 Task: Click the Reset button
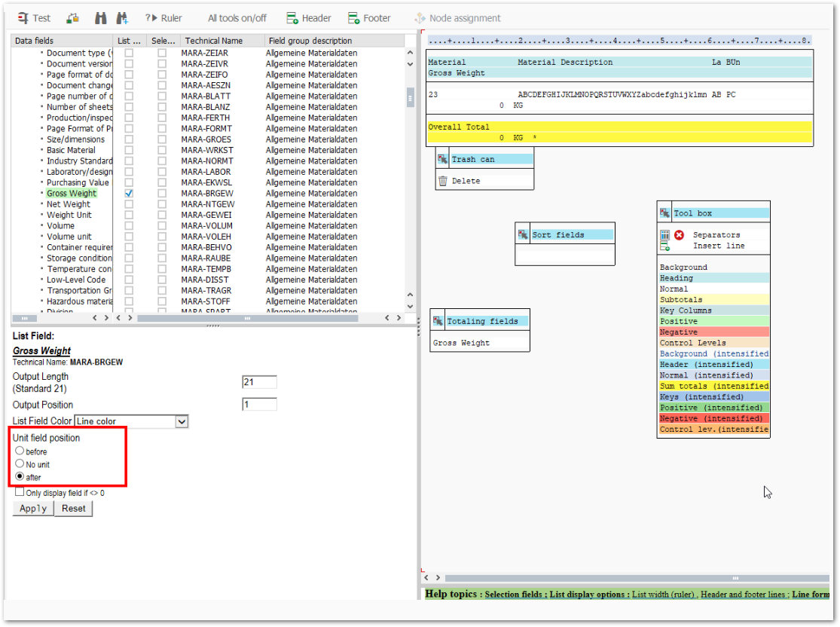pos(74,509)
